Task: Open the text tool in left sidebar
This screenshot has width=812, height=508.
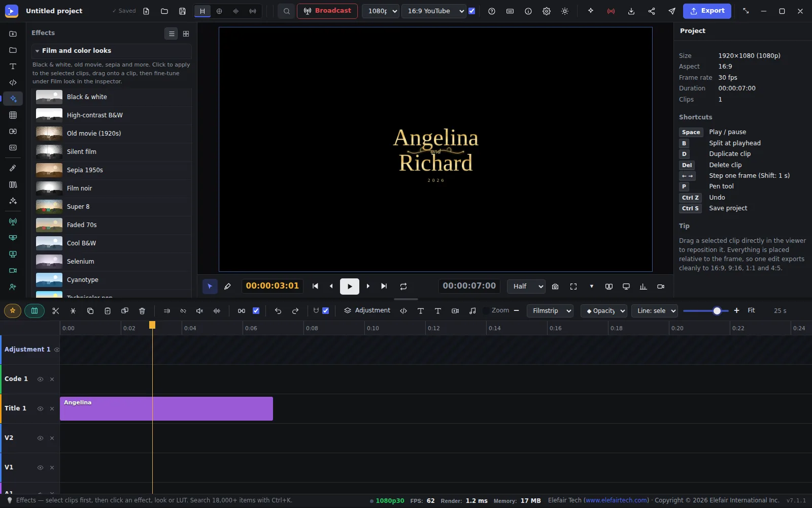Action: point(13,67)
